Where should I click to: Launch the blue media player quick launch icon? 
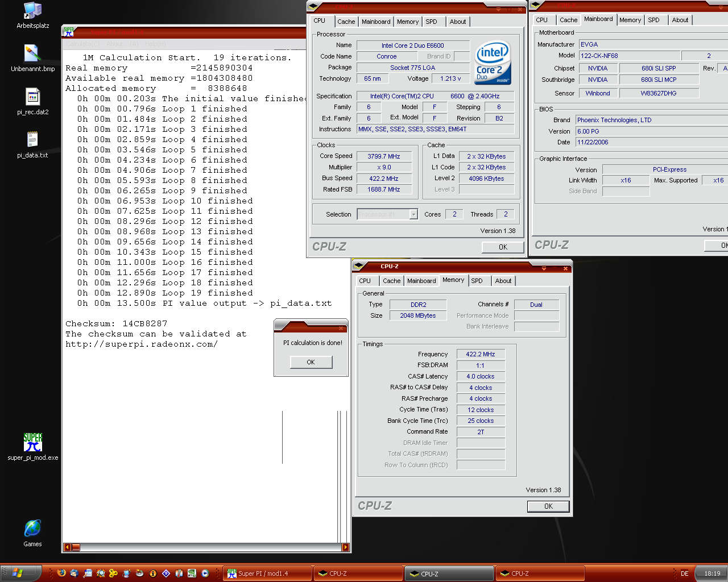(x=205, y=573)
